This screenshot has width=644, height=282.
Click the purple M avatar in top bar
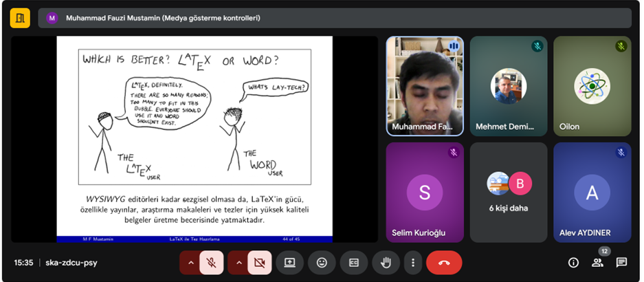[x=52, y=19]
